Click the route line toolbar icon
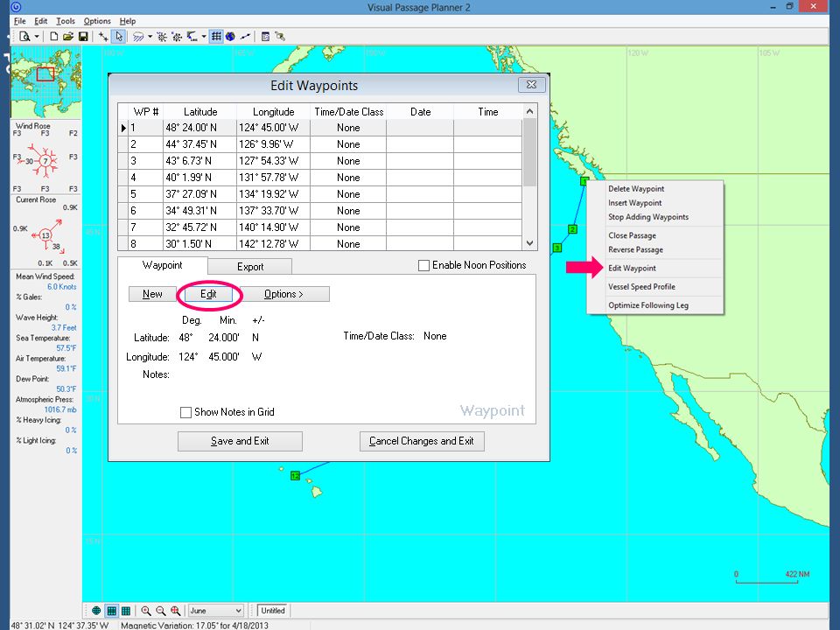Viewport: 840px width, 630px height. (x=245, y=37)
